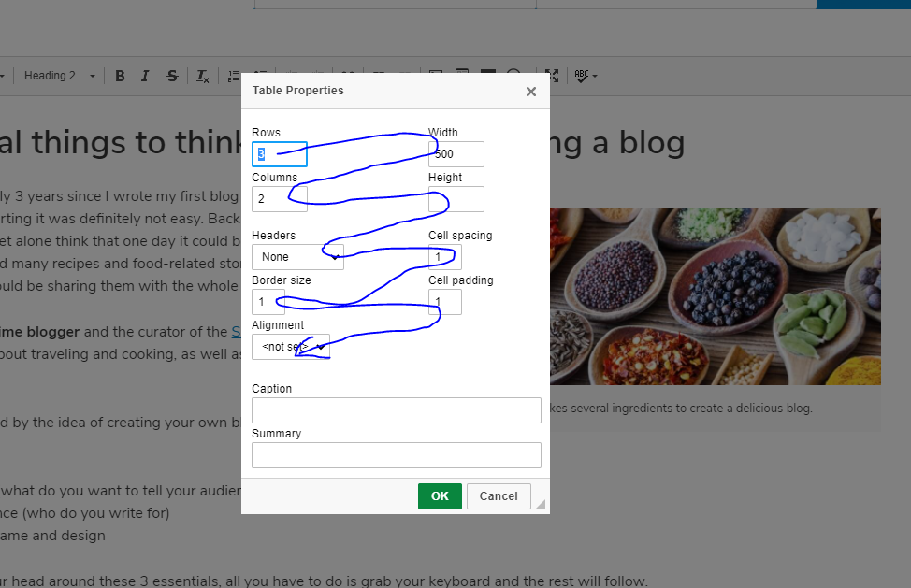Screen dimensions: 911x588
Task: Cancel the Table Properties dialog
Action: [x=499, y=496]
